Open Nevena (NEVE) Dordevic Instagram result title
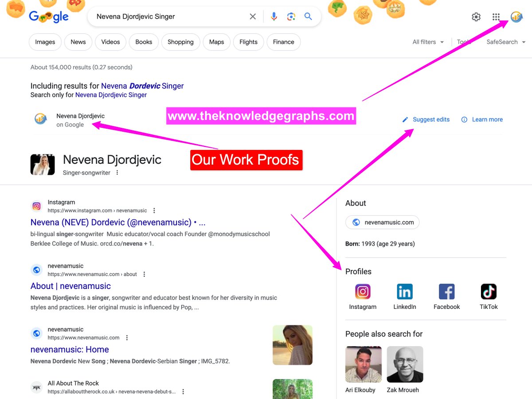This screenshot has height=399, width=532. (x=118, y=222)
